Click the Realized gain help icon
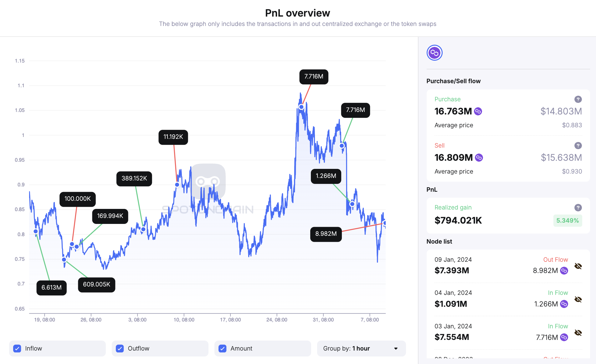Screen dimensions: 596x364 coord(578,207)
